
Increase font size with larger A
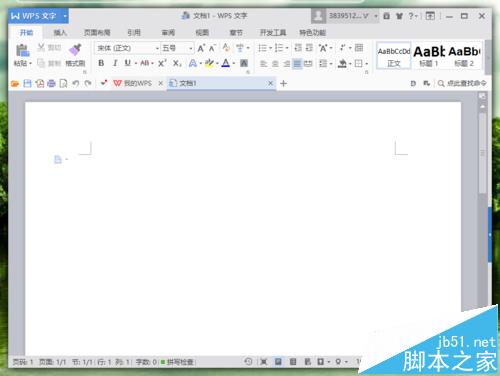[x=201, y=48]
